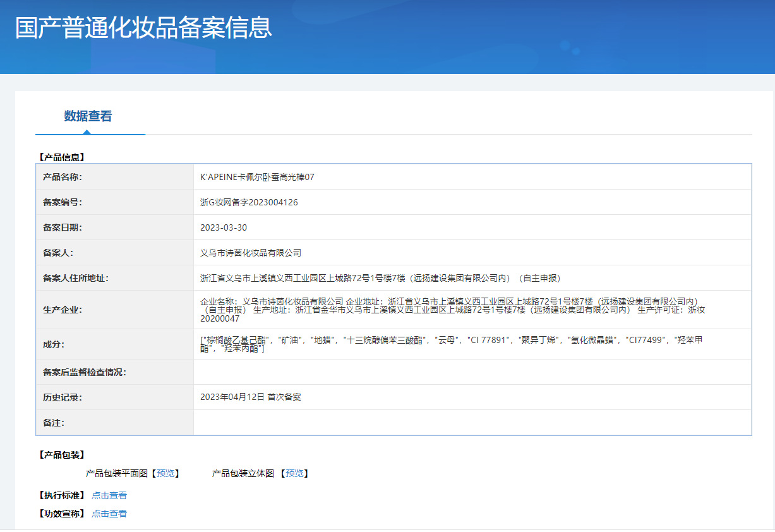This screenshot has width=775, height=532.
Task: Open the 数据查看 tab
Action: (x=88, y=116)
